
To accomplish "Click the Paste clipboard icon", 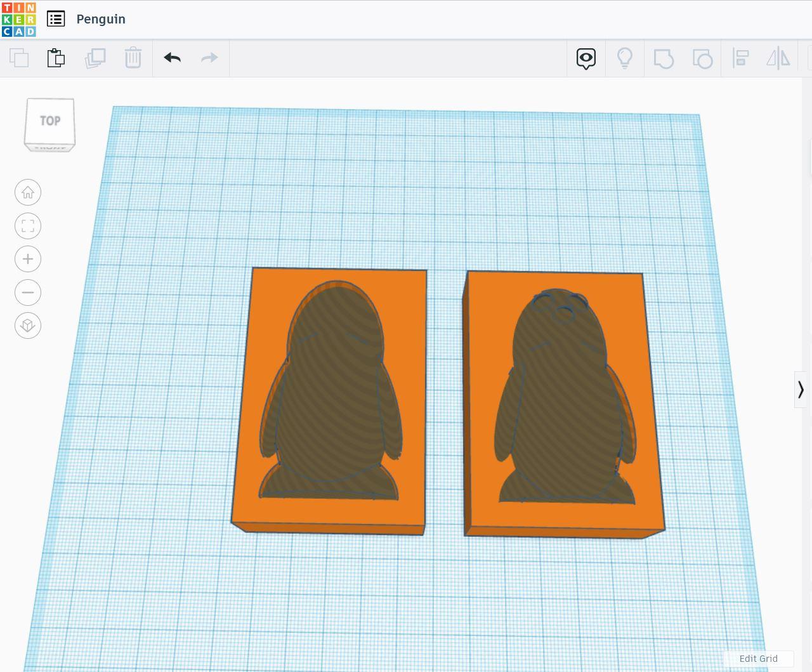I will (x=56, y=58).
